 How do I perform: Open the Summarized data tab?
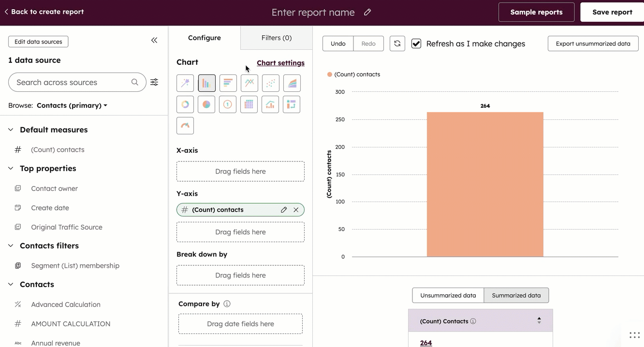tap(516, 295)
